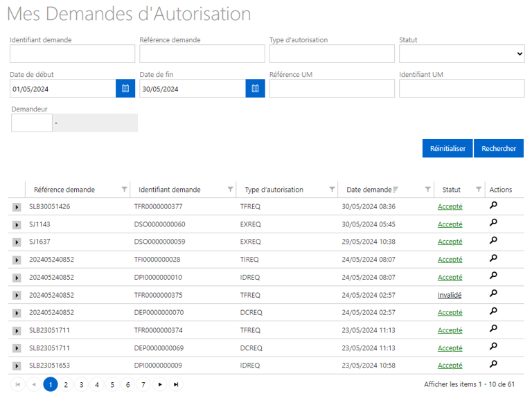Image resolution: width=532 pixels, height=396 pixels.
Task: View details of request DPI0000000009
Action: tap(493, 364)
